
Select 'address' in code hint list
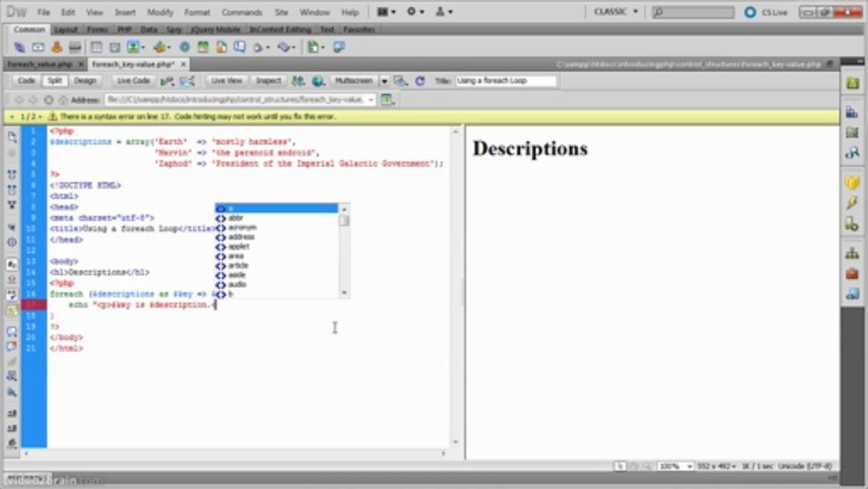[241, 237]
